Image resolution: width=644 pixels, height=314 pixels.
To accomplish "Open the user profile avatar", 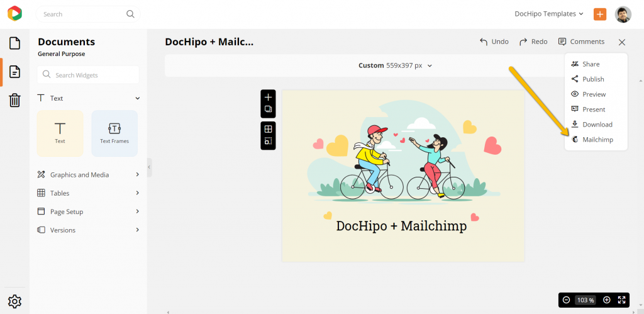I will 623,14.
